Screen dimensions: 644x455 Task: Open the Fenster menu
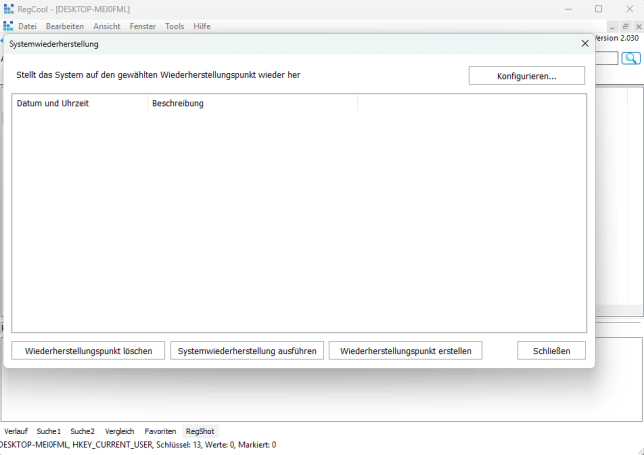click(x=143, y=26)
